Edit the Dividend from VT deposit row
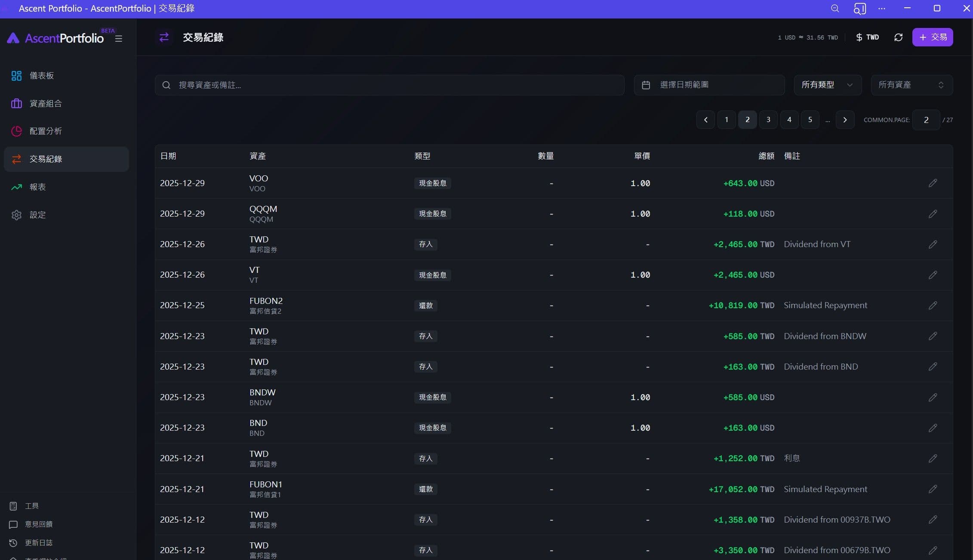 (933, 245)
